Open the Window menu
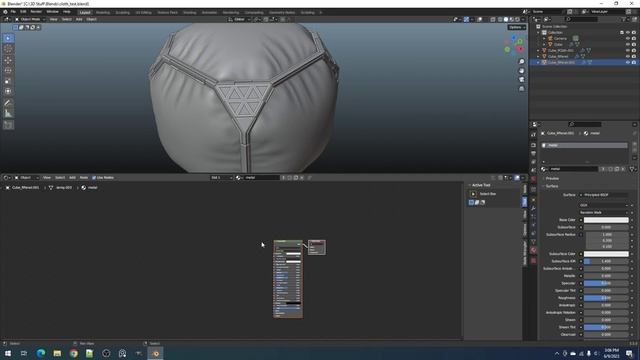Viewport: 640px width, 360px height. [52, 12]
